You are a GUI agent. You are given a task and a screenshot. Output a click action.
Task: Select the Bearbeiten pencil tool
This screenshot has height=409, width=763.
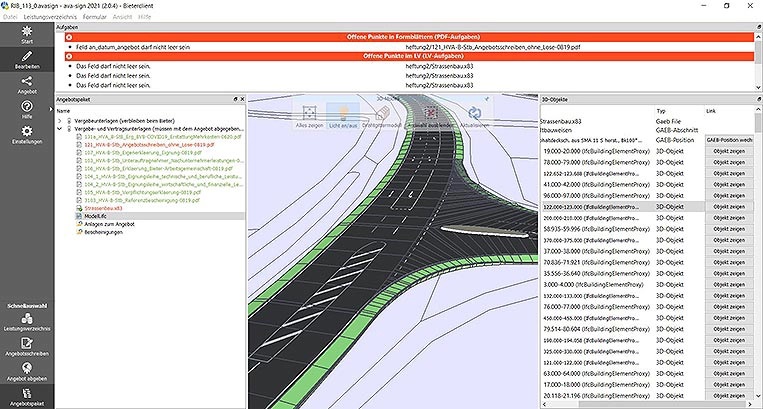coord(27,57)
